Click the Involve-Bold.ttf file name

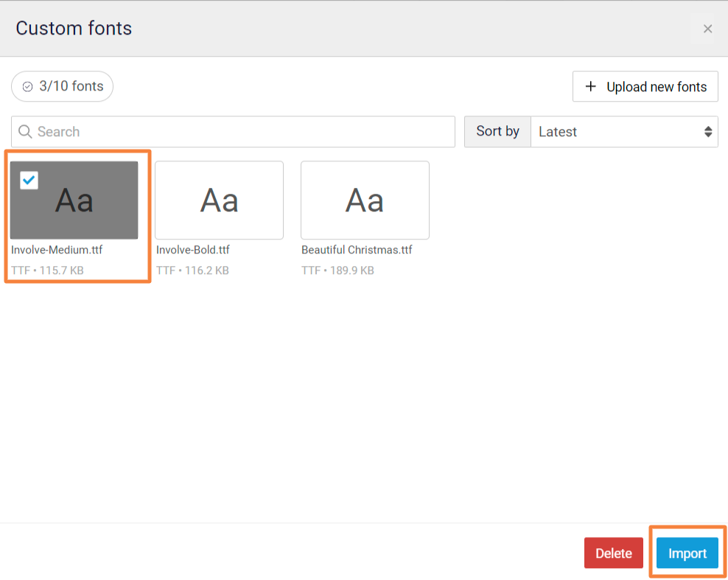tap(193, 250)
